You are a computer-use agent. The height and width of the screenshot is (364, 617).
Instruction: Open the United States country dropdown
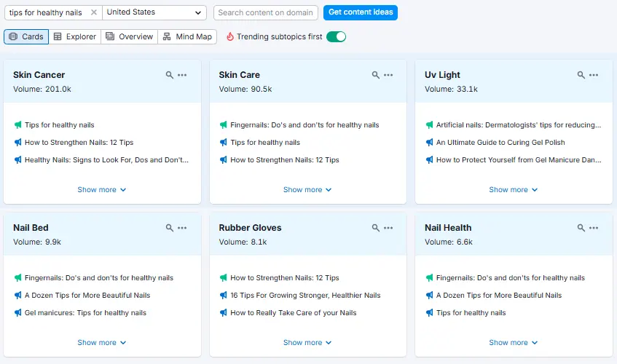click(154, 12)
